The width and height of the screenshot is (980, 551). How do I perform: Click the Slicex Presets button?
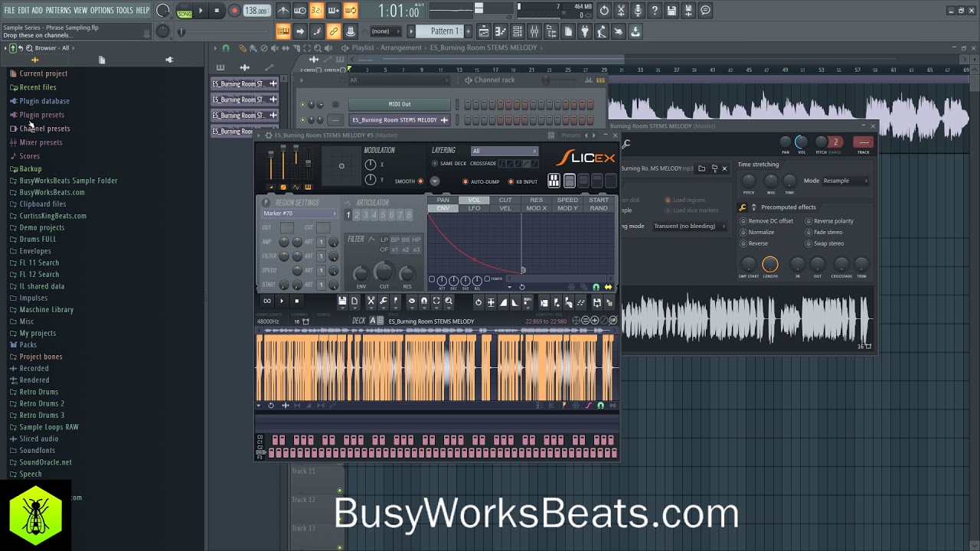pos(571,135)
